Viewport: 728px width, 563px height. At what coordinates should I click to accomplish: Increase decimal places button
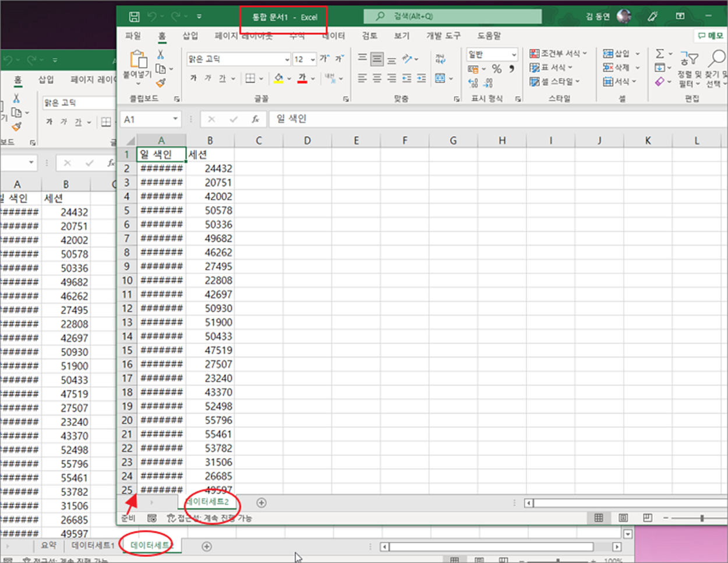coord(473,83)
